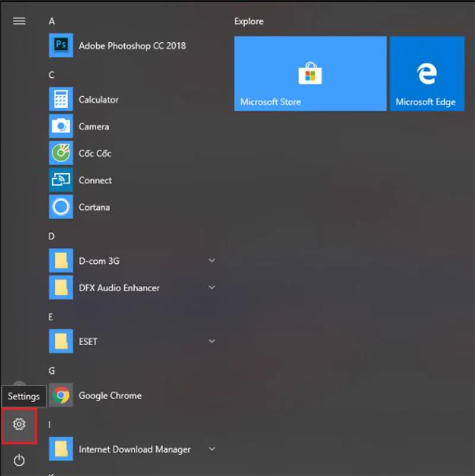Open the Microsoft Edge tile
This screenshot has width=475, height=476.
pos(426,74)
